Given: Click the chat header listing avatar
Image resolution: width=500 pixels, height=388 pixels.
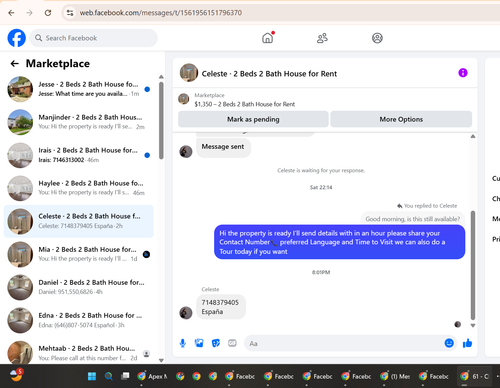Looking at the screenshot, I should tap(189, 73).
